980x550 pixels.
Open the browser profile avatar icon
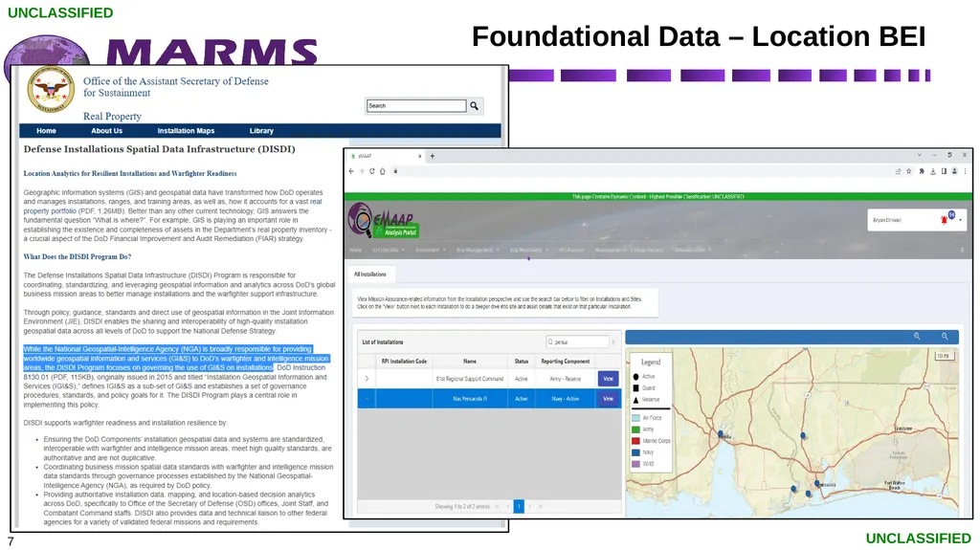click(x=954, y=171)
